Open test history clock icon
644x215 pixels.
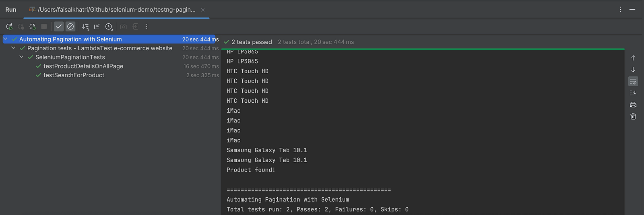[x=109, y=27]
